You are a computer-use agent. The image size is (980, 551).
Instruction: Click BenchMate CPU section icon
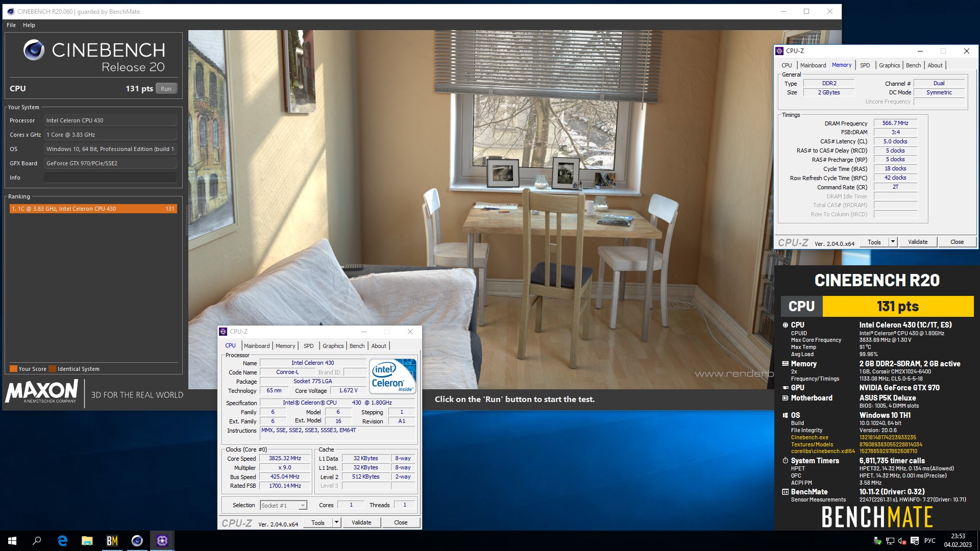click(x=785, y=325)
